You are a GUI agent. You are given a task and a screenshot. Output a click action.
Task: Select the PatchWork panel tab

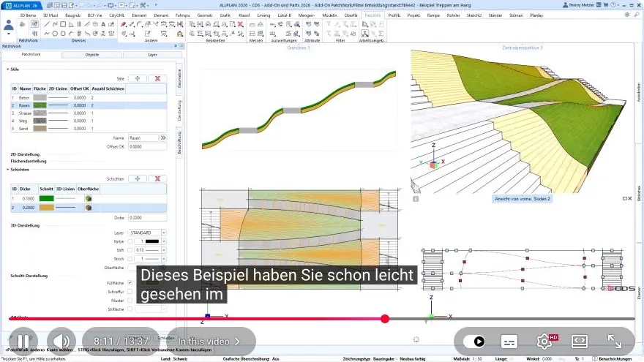pyautogui.click(x=31, y=54)
